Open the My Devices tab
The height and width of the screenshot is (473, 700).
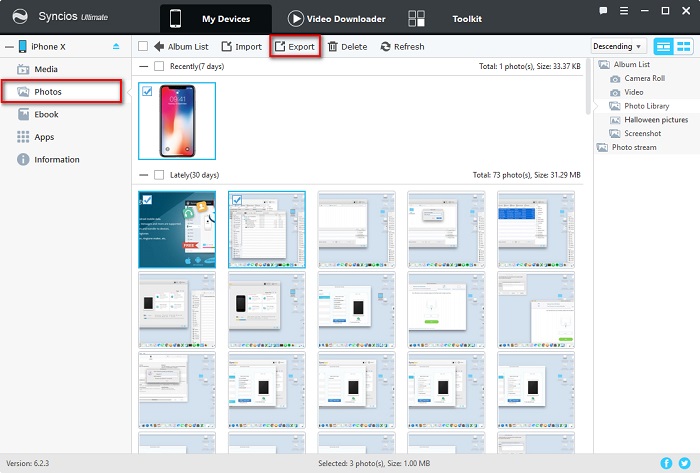216,19
